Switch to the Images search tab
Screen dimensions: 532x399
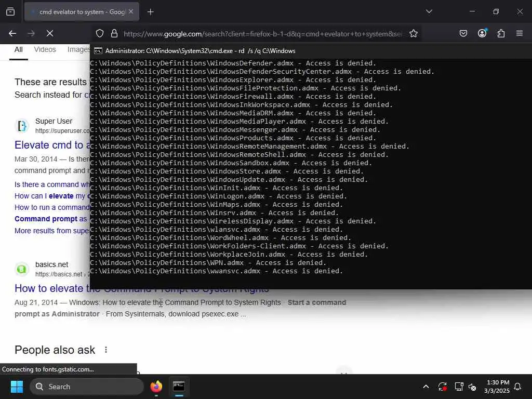tap(78, 49)
